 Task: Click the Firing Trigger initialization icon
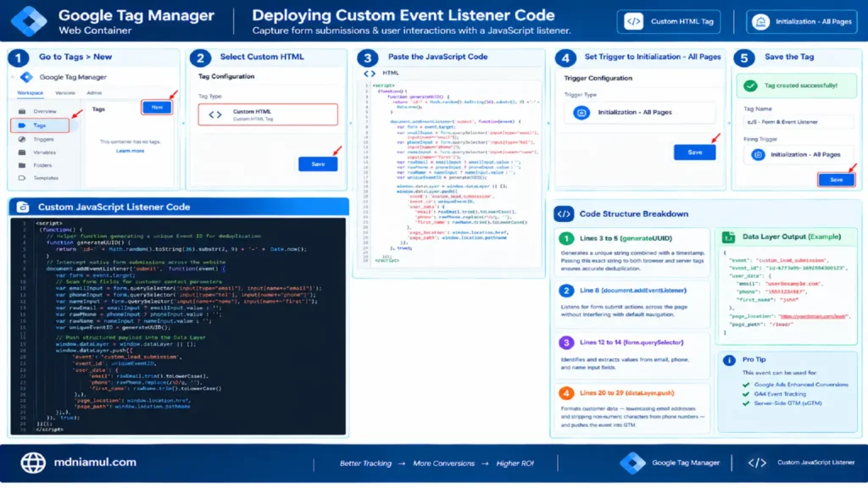tap(758, 155)
